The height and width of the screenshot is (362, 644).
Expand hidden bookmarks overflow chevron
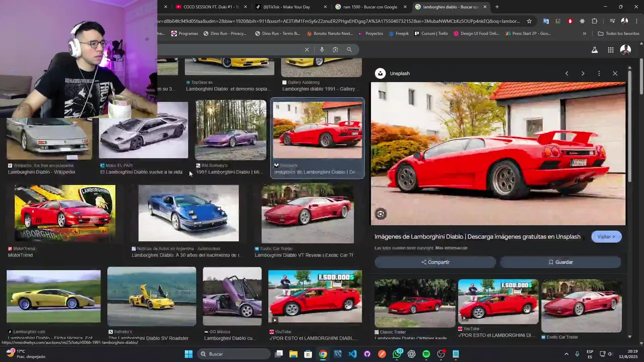click(584, 34)
